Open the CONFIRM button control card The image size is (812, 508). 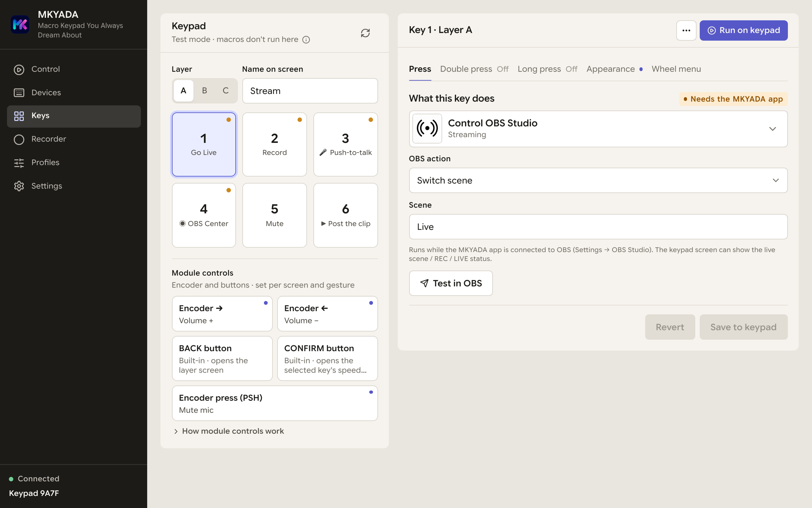tap(327, 358)
